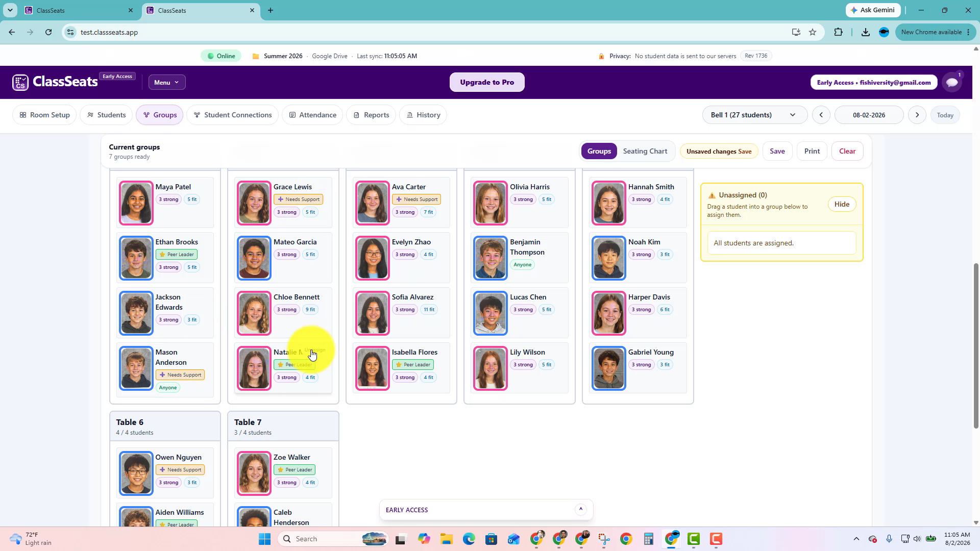Open Bell 1 (27 students) class selector
This screenshot has height=551, width=980.
click(754, 115)
